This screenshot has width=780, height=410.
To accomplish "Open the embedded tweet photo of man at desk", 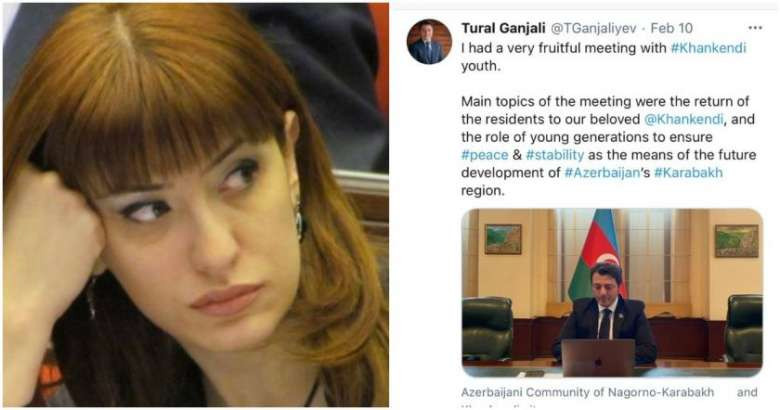I will [612, 293].
